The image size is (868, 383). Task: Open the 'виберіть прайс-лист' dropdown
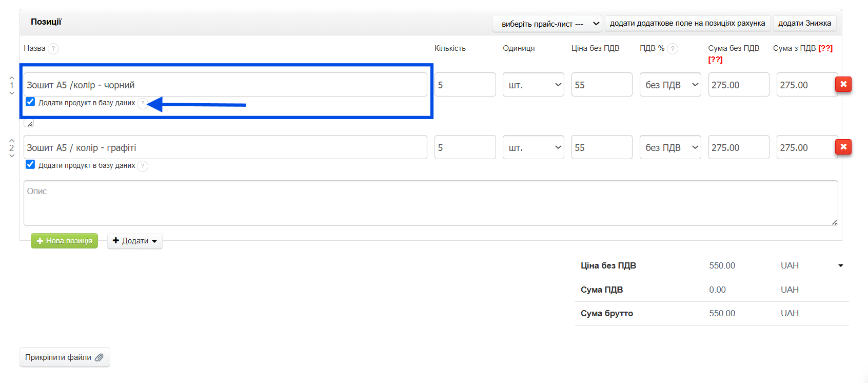pos(547,24)
